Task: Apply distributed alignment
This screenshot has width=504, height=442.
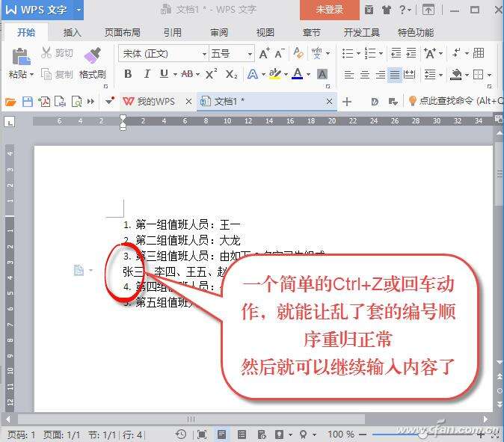Action: click(x=409, y=75)
